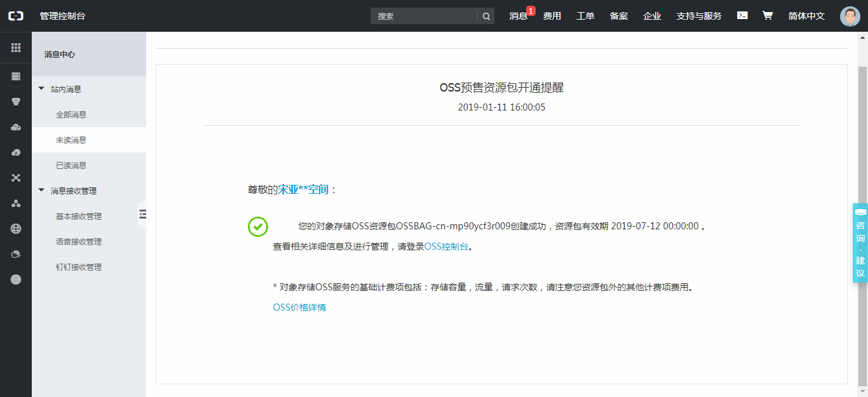
Task: Open the Cloud Shell terminal icon
Action: pos(742,15)
